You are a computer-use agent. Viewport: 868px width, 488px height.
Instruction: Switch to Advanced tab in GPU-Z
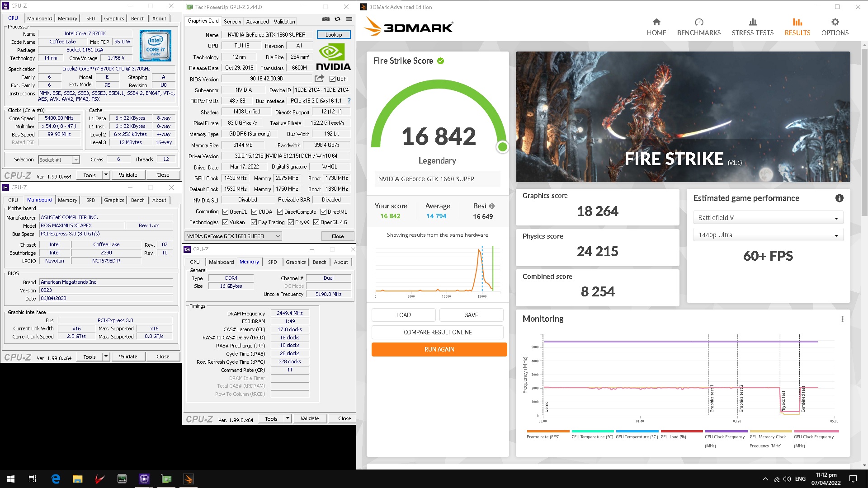click(257, 22)
